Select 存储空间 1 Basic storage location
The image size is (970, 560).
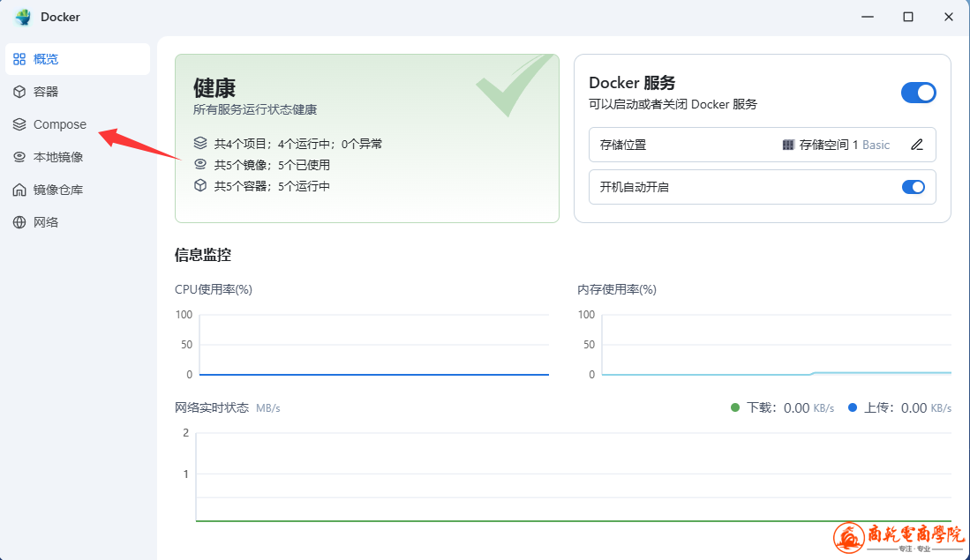[836, 145]
